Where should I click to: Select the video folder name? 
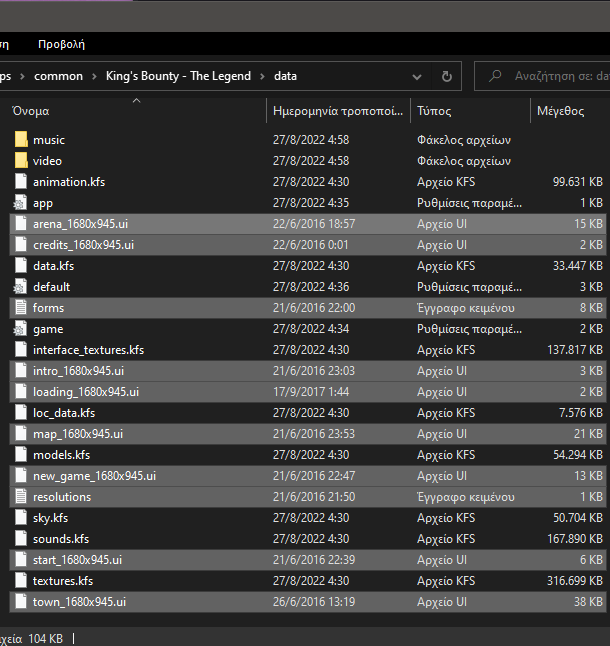click(x=47, y=161)
